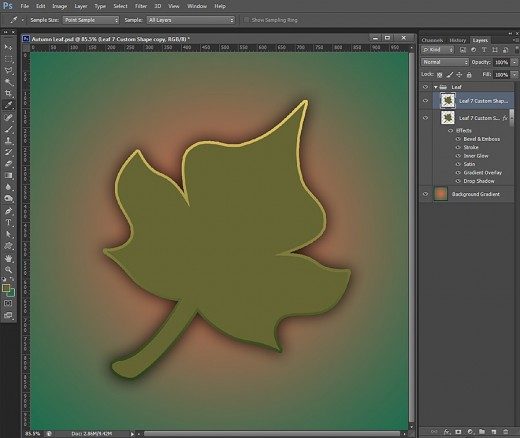The height and width of the screenshot is (438, 520).
Task: Hide the Bevel & Emboss effect
Action: [x=458, y=139]
